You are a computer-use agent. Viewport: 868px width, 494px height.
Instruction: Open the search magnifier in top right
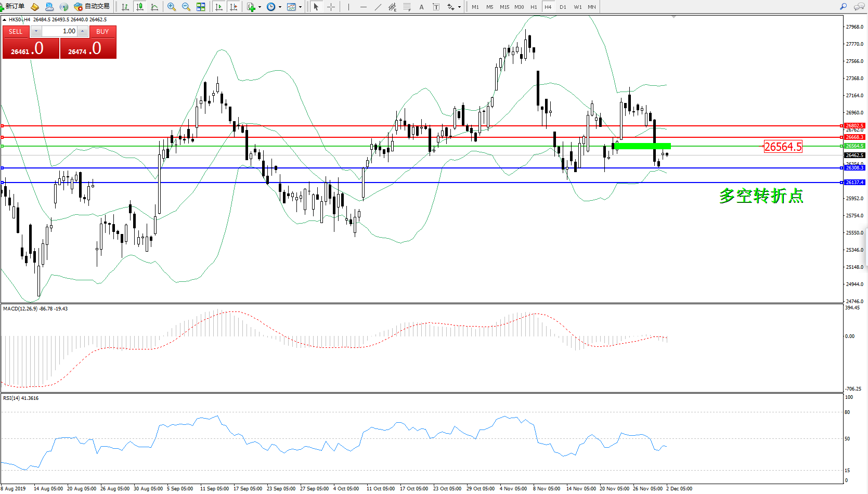843,7
